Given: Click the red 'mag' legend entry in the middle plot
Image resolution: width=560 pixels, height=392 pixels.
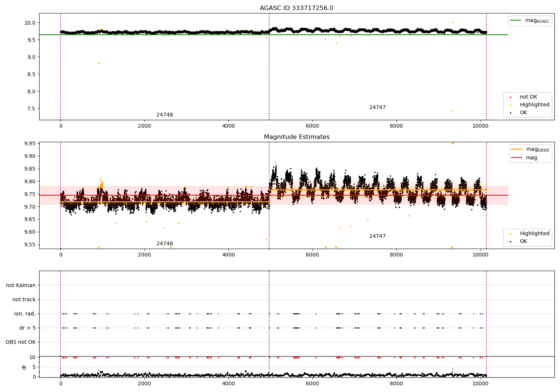Looking at the screenshot, I should point(524,158).
